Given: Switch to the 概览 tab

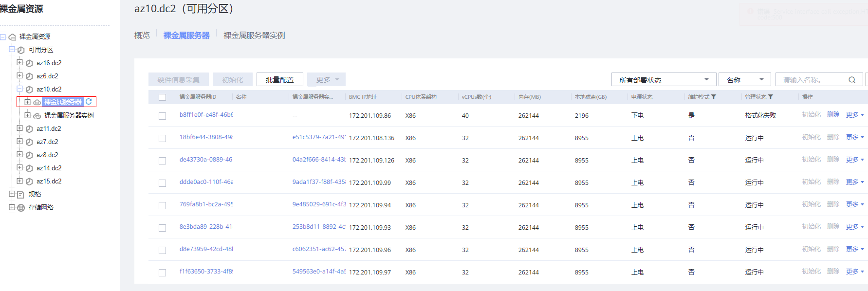Looking at the screenshot, I should pyautogui.click(x=142, y=36).
